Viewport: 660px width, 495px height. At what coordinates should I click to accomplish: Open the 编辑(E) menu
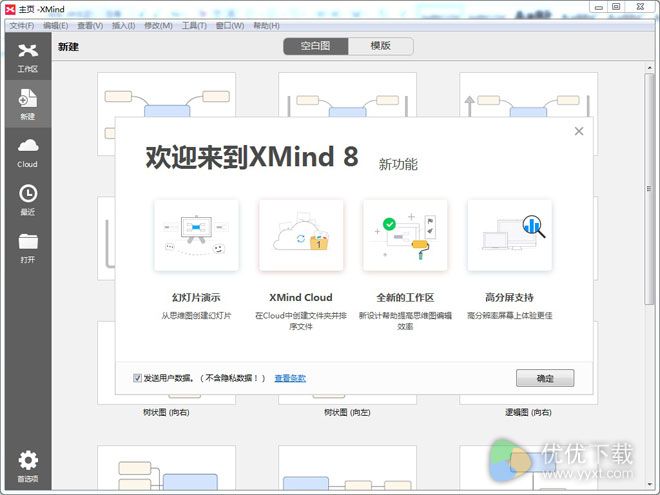point(56,26)
